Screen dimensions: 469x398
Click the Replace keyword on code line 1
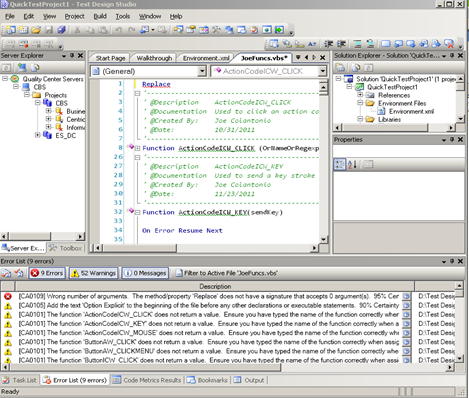[x=156, y=84]
